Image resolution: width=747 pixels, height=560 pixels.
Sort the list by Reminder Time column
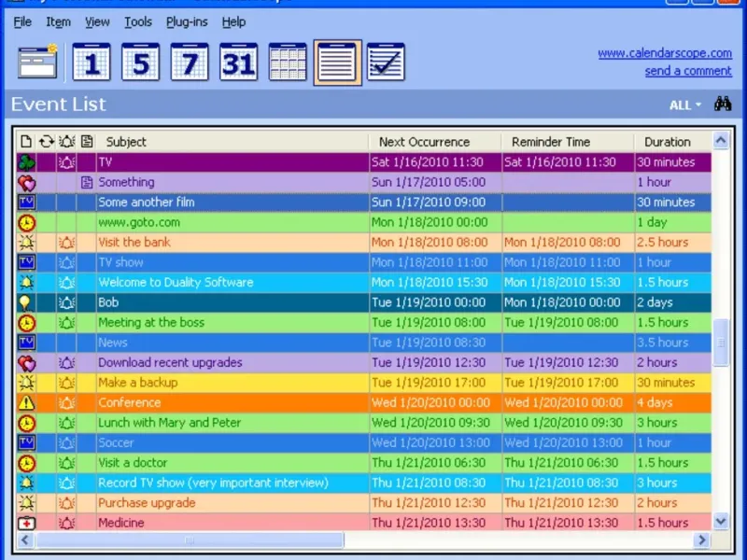point(568,142)
